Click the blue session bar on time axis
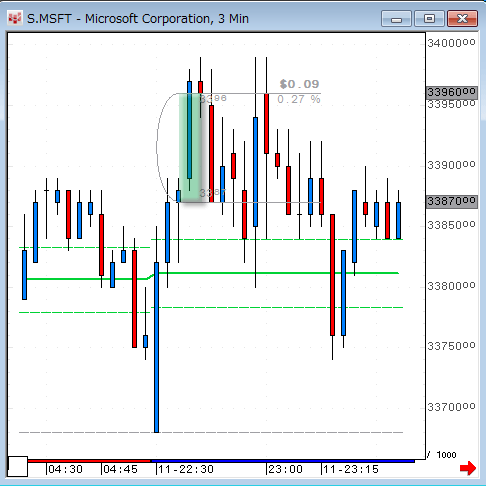This screenshot has height=486, width=486. click(x=283, y=461)
